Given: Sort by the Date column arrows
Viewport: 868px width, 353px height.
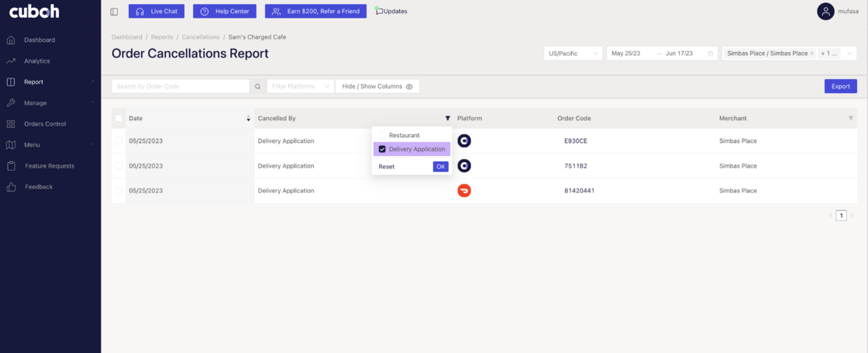Looking at the screenshot, I should [x=248, y=119].
